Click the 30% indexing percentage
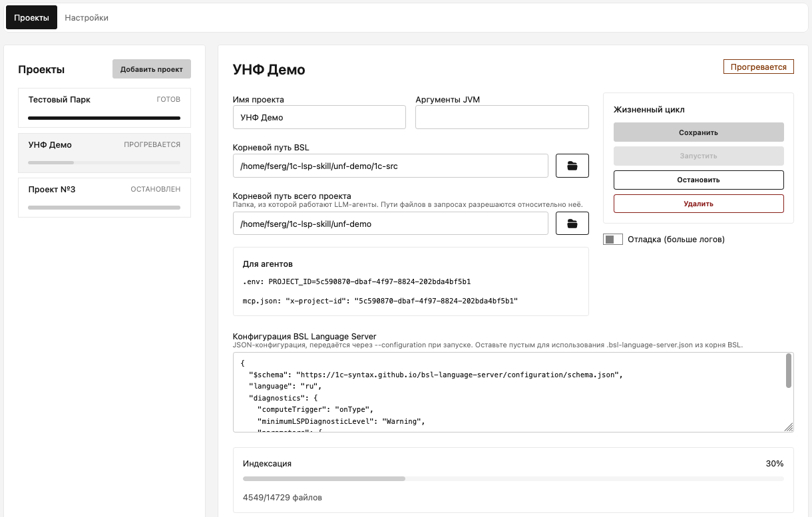Screen dimensions: 812x517 pyautogui.click(x=775, y=463)
